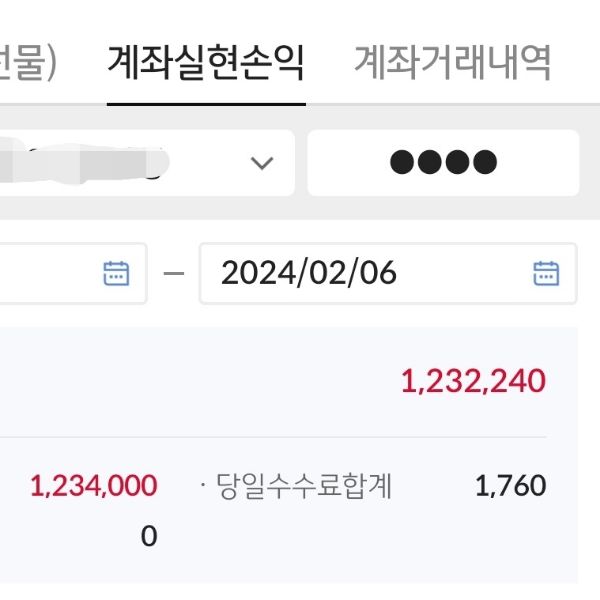Focus the masked account password field

click(443, 163)
